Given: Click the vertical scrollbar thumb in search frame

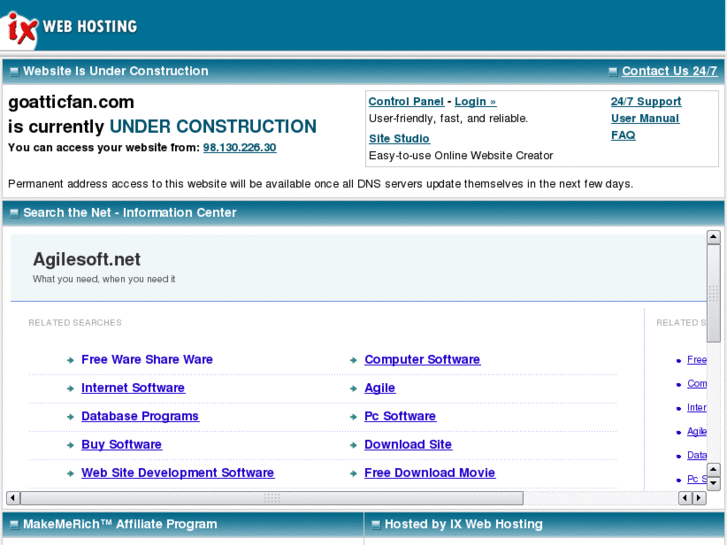Looking at the screenshot, I should coord(713,293).
